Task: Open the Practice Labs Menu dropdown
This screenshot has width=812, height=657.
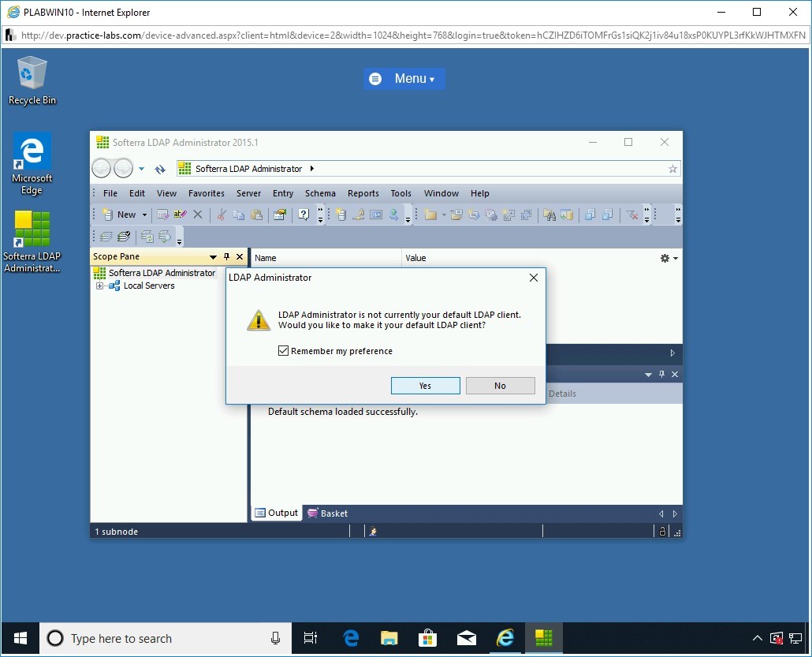Action: [x=404, y=79]
